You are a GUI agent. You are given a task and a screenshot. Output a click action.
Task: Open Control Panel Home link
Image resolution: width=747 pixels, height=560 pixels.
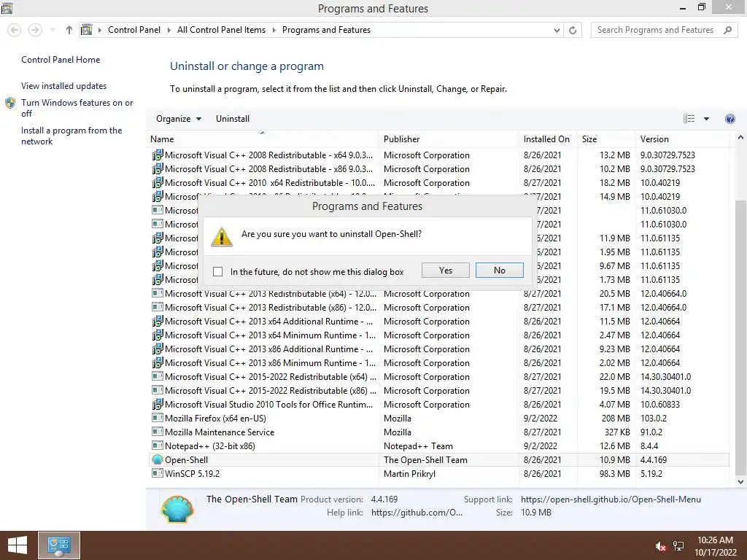pyautogui.click(x=61, y=60)
